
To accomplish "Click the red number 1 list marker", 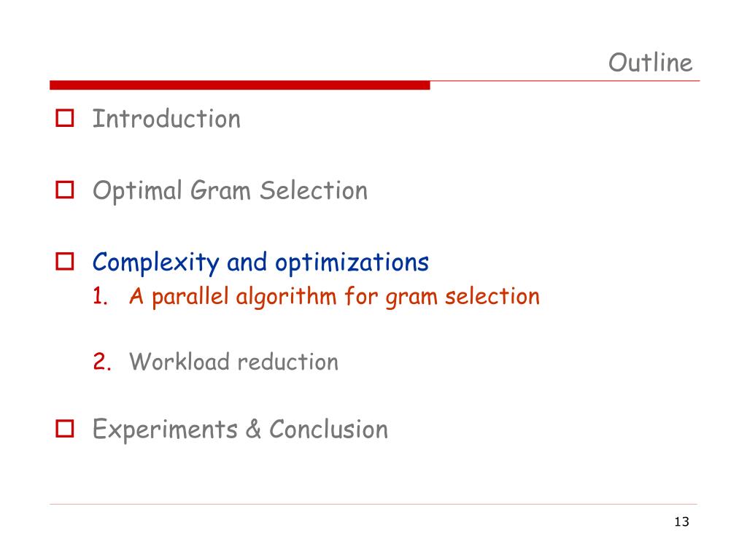I will tap(100, 296).
